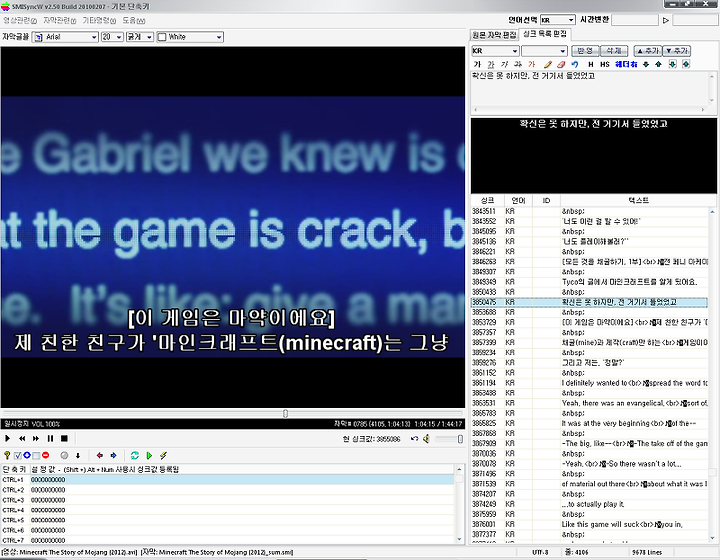The width and height of the screenshot is (720, 560).
Task: Click the black down arrow icon
Action: (x=78, y=455)
